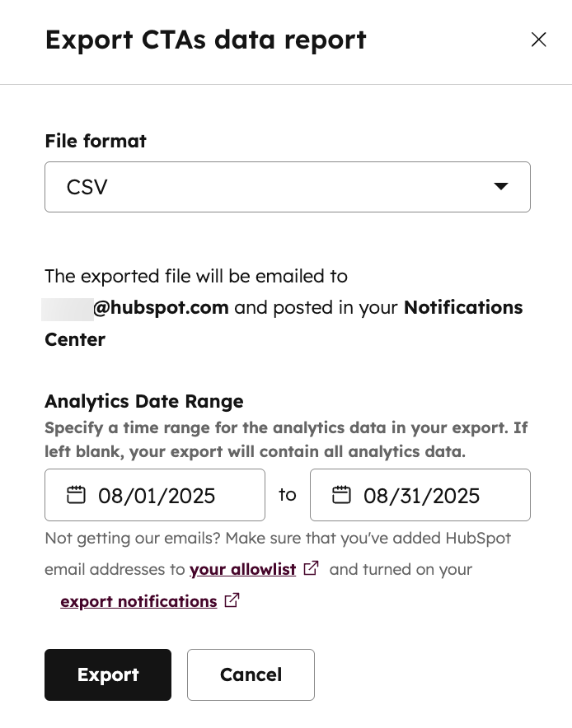
Task: Click the dropdown arrow beside CSV
Action: pyautogui.click(x=500, y=187)
